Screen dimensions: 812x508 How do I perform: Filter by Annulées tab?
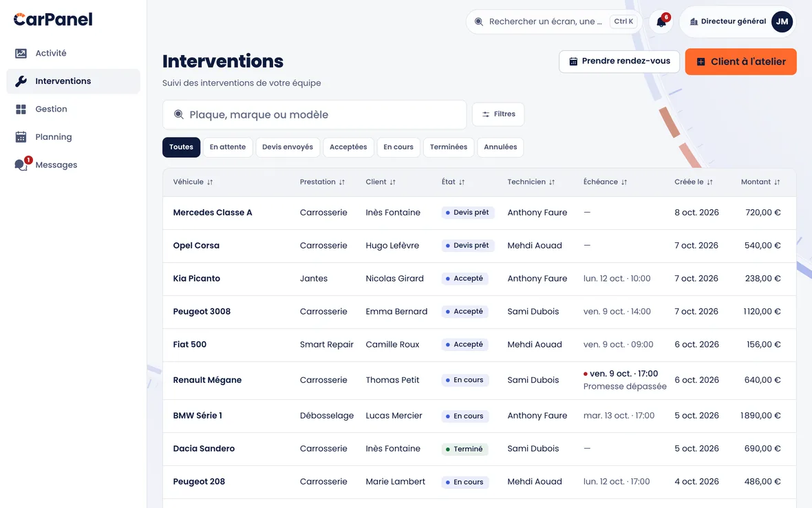500,147
